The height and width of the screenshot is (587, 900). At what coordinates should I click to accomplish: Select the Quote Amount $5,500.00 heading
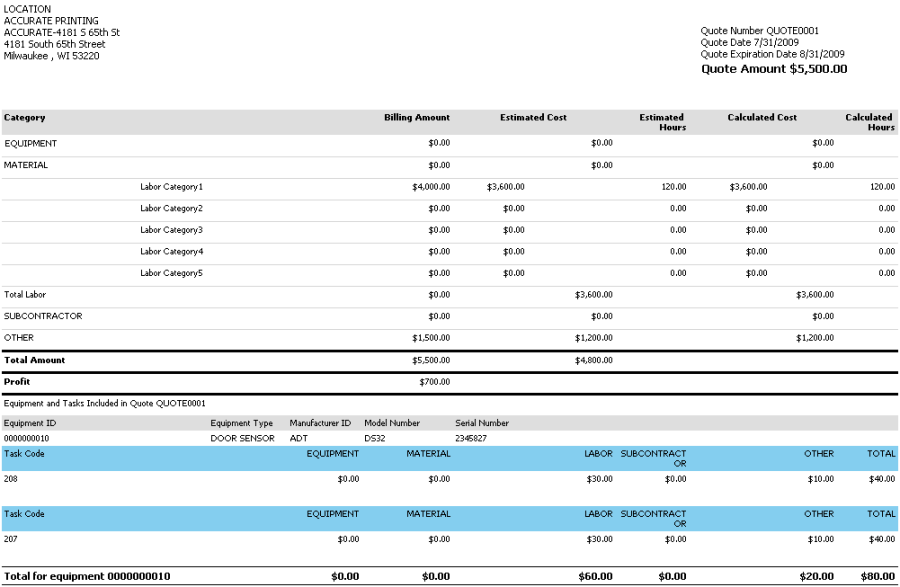pyautogui.click(x=774, y=69)
